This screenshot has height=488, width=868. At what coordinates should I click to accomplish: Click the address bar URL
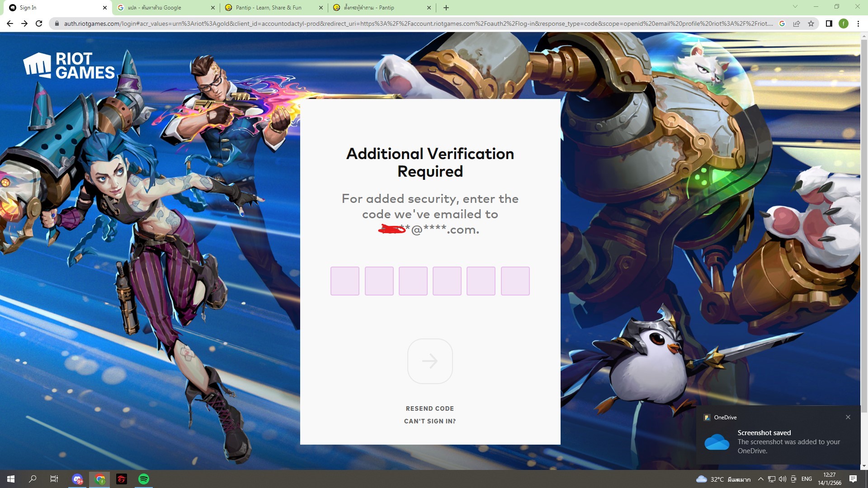pyautogui.click(x=418, y=23)
